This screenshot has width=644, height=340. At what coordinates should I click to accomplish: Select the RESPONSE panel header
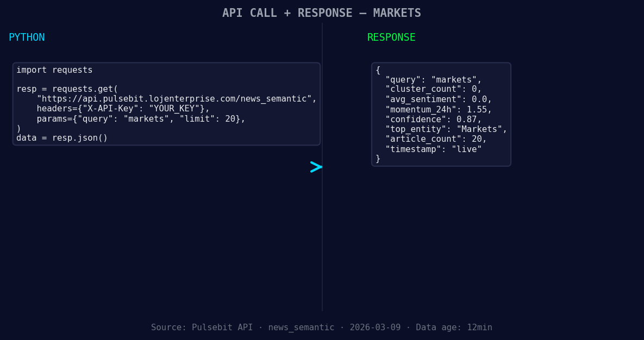click(x=391, y=37)
